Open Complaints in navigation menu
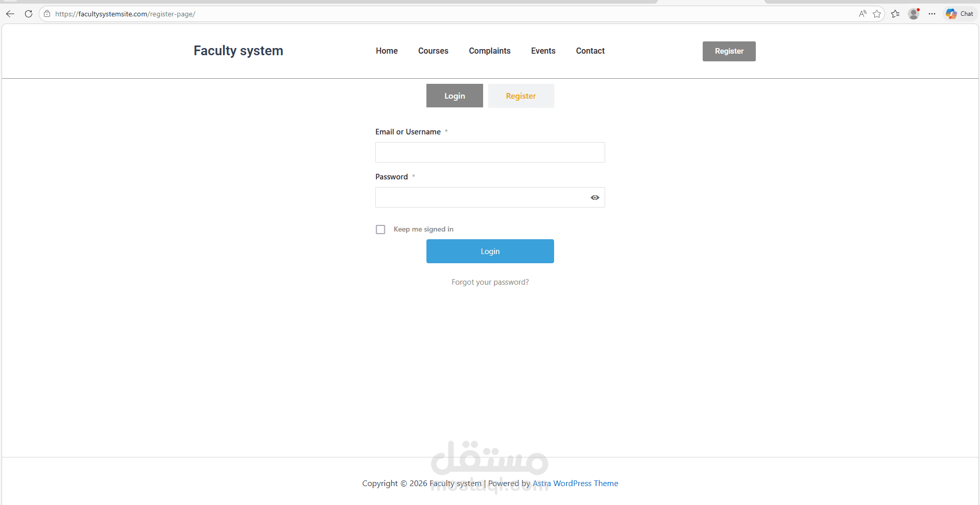The width and height of the screenshot is (980, 505). [x=490, y=51]
